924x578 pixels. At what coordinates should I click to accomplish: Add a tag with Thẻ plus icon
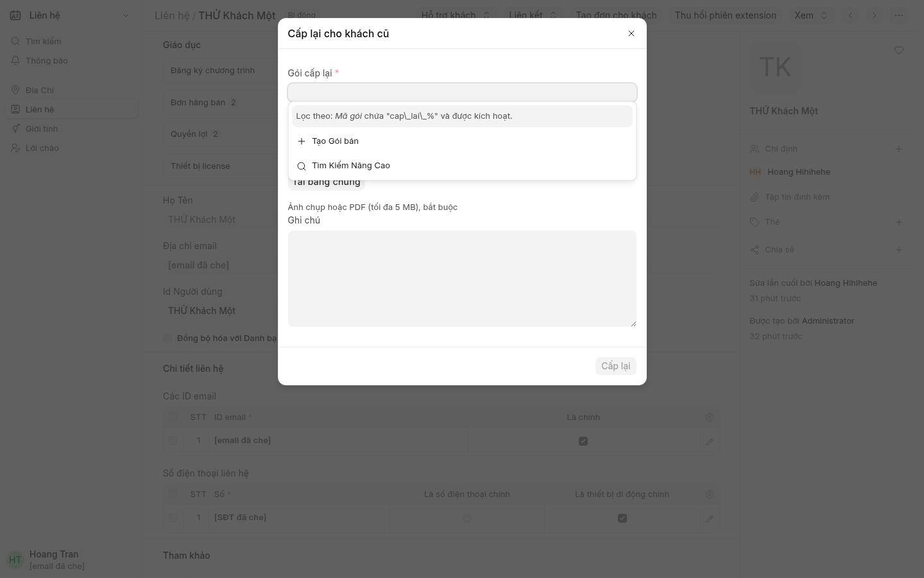[x=899, y=222]
